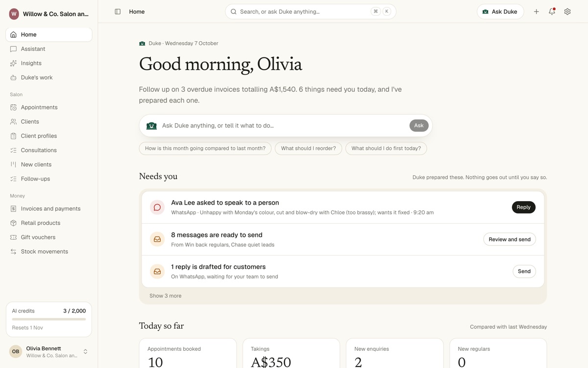
Task: Click Review and send button
Action: click(510, 239)
